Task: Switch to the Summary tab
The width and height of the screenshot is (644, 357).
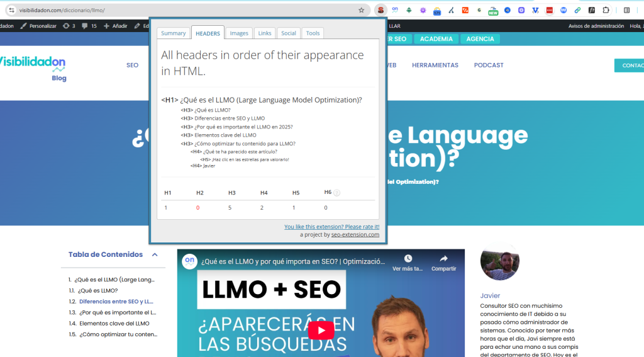Action: [173, 33]
